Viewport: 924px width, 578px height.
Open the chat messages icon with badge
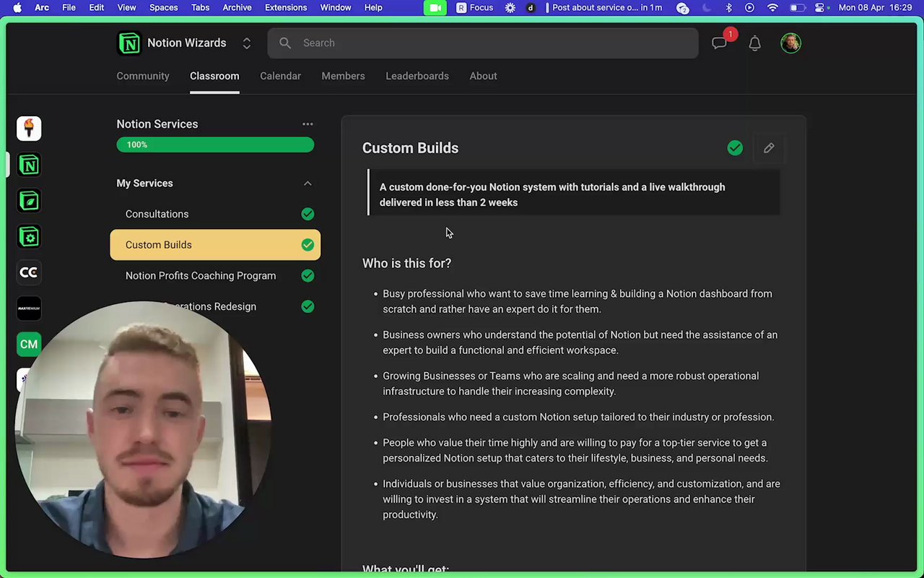coord(719,43)
